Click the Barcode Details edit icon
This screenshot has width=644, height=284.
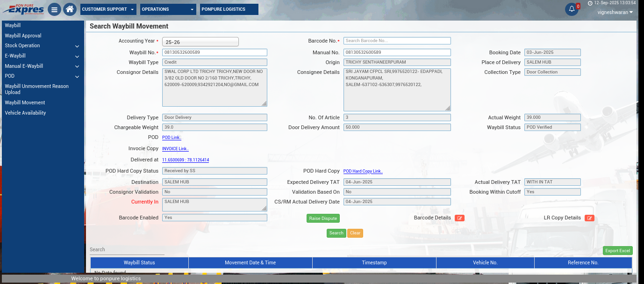tap(459, 218)
